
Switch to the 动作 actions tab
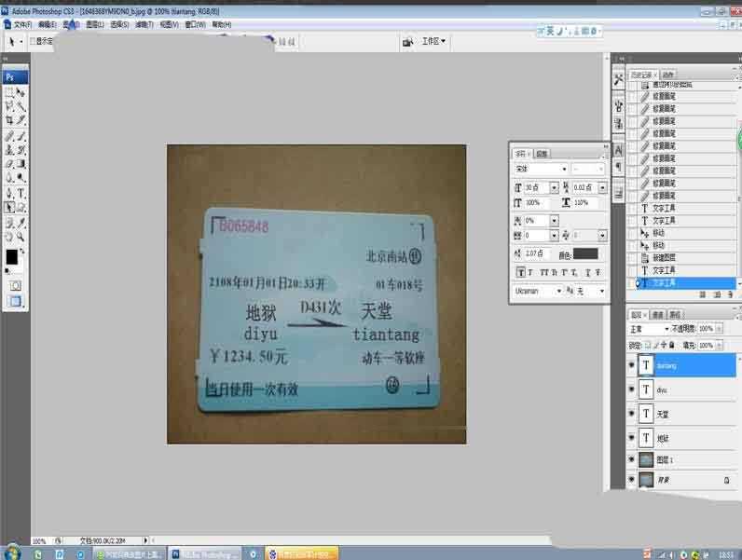point(667,75)
